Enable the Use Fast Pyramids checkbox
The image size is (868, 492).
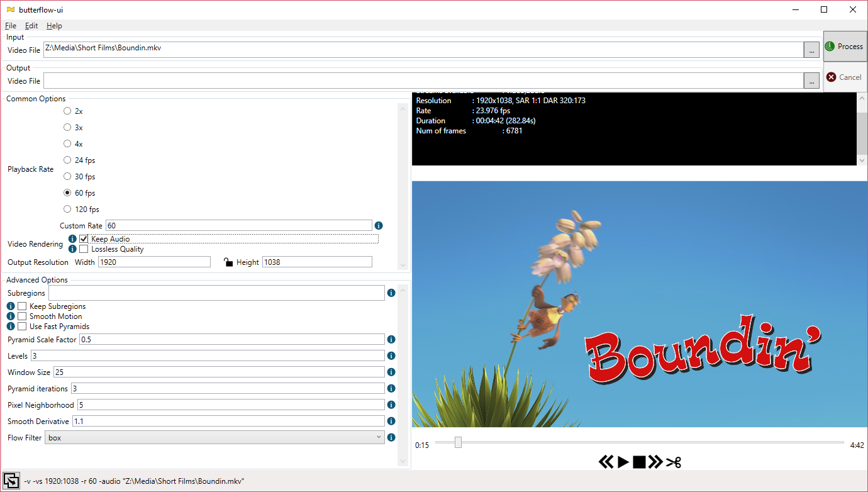point(22,327)
